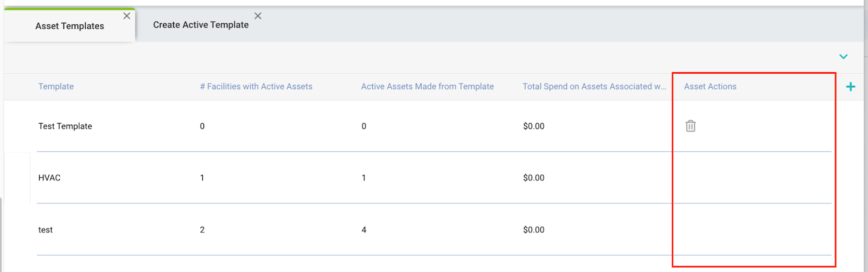This screenshot has height=272, width=868.
Task: Click the total spend for Test Template
Action: tap(534, 126)
